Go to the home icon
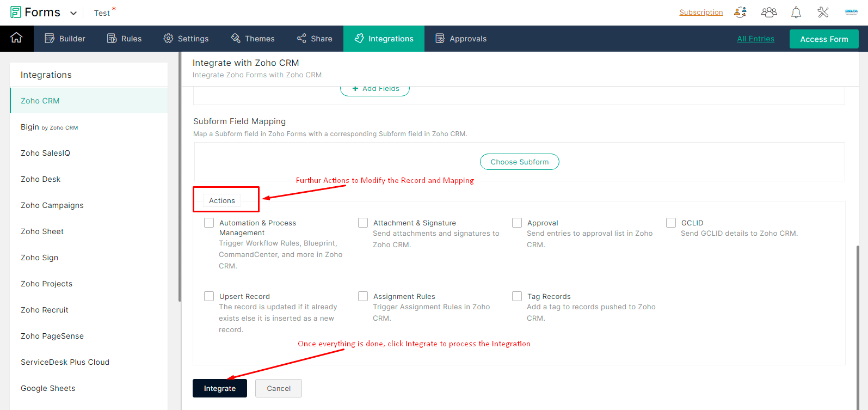The width and height of the screenshot is (868, 410). (x=17, y=38)
